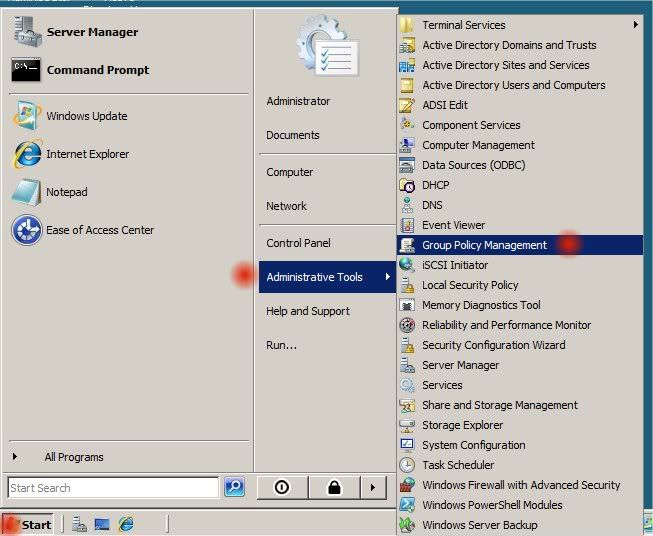Click the Memory Diagnostics Tool icon
This screenshot has width=653, height=536.
pyautogui.click(x=406, y=305)
